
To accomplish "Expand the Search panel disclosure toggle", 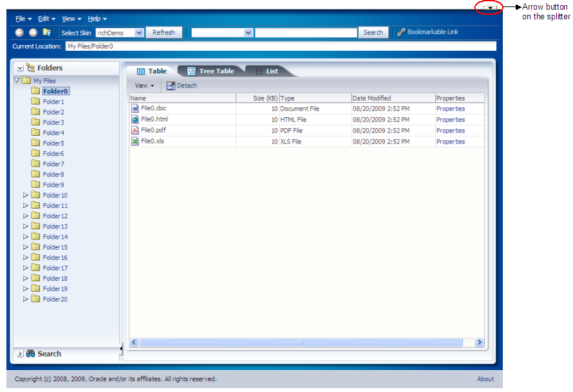I will [20, 353].
